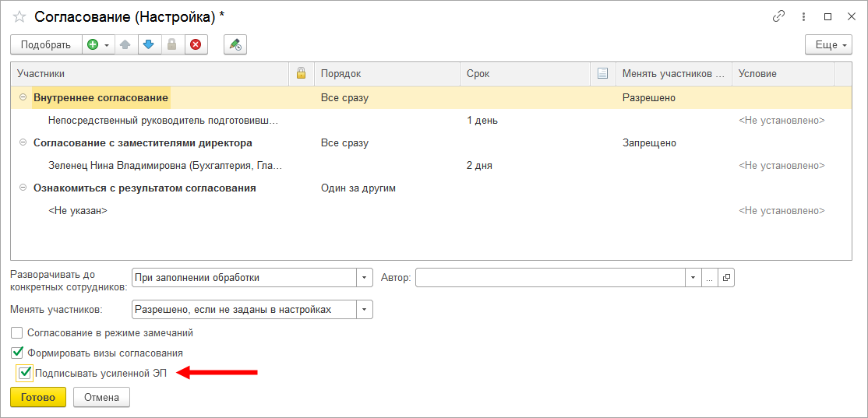Click the padlock icon in toolbar
The width and height of the screenshot is (868, 418).
click(172, 45)
